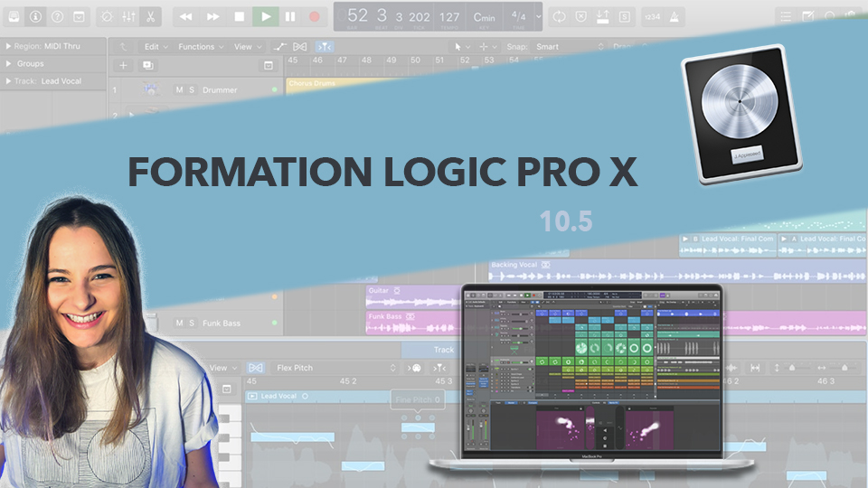Click the editor horizontal auto zoom icon
Viewport: 868px width, 488px height.
(755, 368)
